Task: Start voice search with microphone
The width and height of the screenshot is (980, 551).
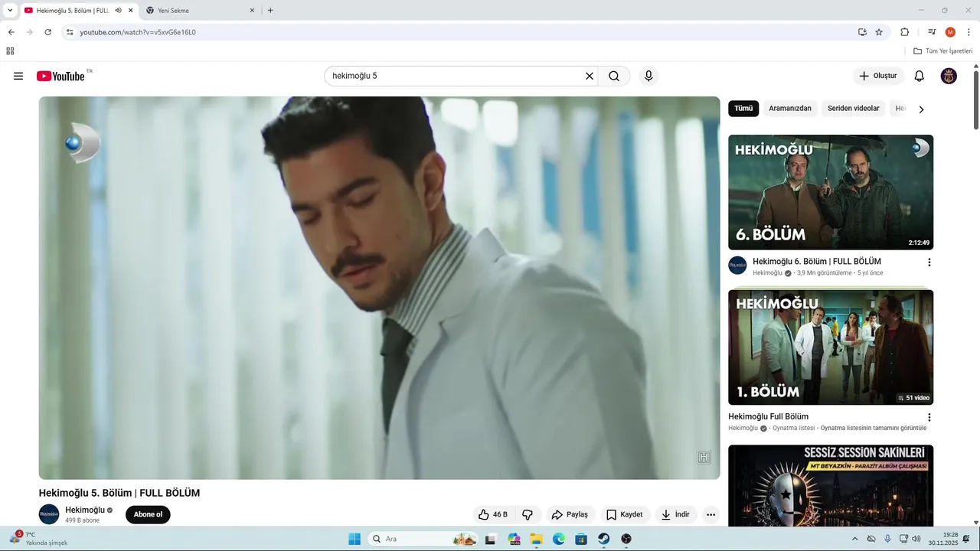Action: pos(648,76)
